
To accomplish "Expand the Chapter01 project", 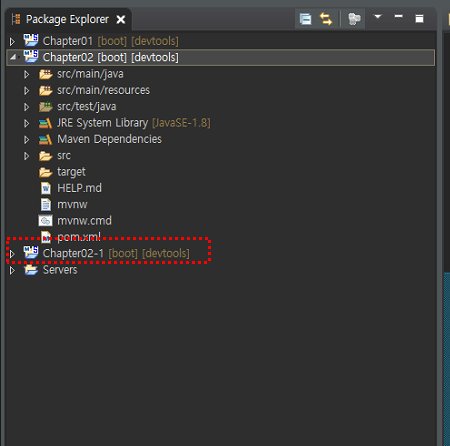I will (12, 42).
